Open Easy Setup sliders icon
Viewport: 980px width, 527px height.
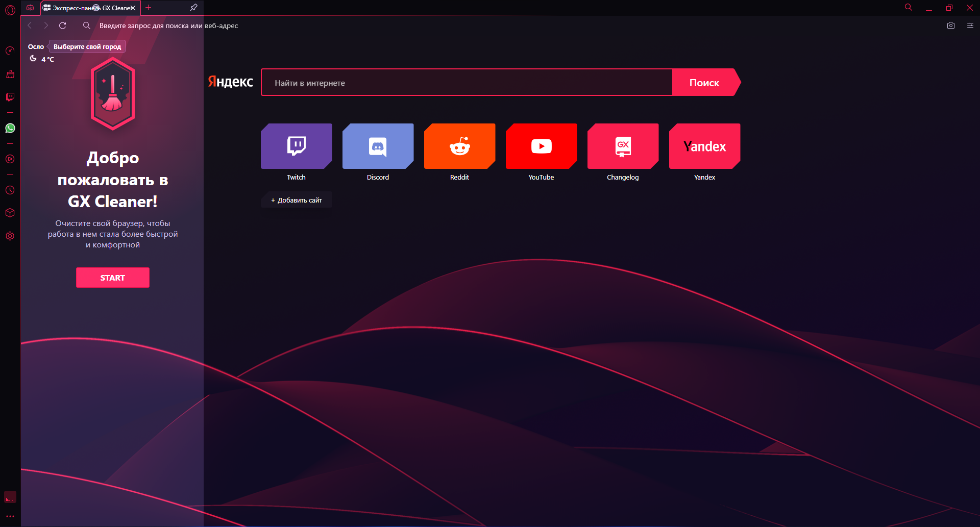tap(970, 26)
